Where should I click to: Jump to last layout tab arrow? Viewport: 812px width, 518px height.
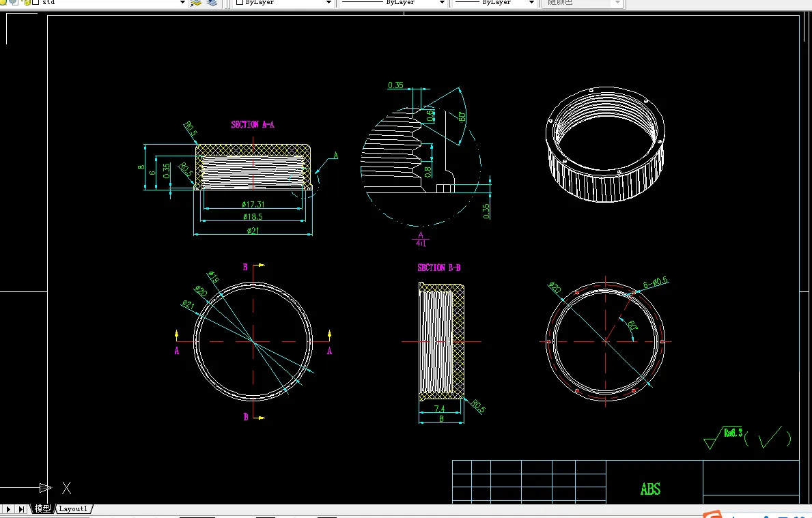tap(21, 509)
